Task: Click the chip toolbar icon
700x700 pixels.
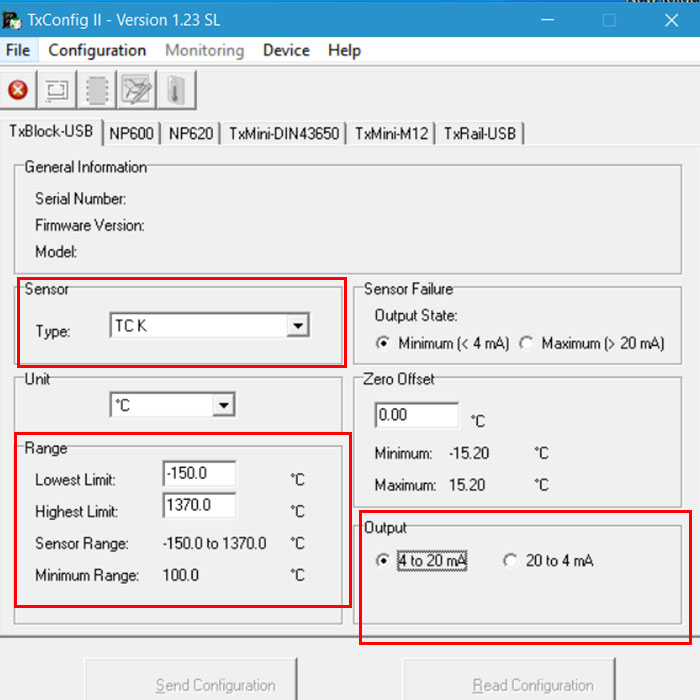Action: tap(97, 90)
